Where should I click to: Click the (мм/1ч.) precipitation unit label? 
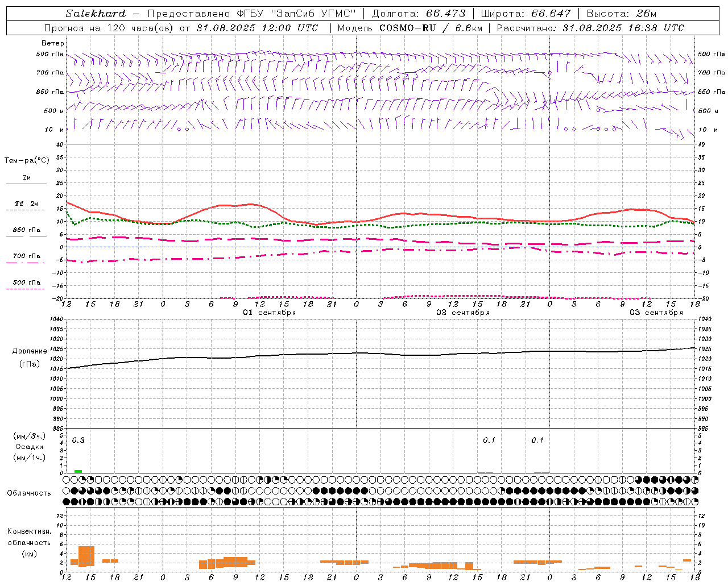[x=30, y=458]
